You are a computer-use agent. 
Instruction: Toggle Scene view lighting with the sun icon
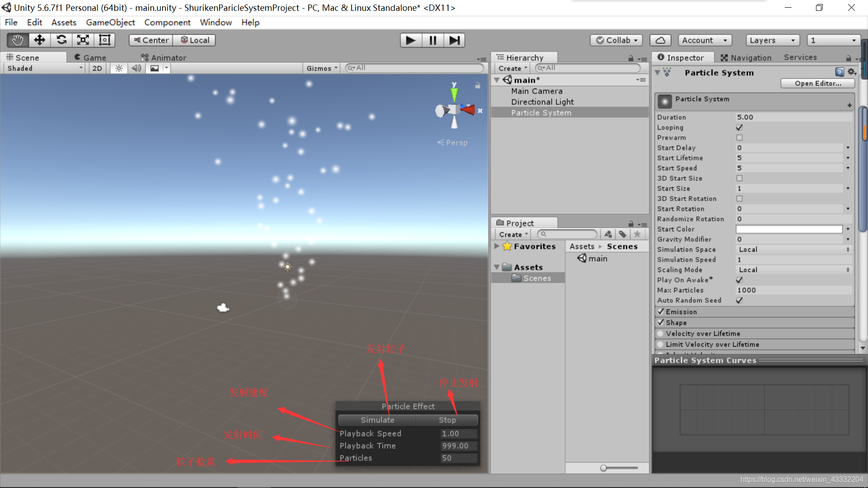click(118, 68)
